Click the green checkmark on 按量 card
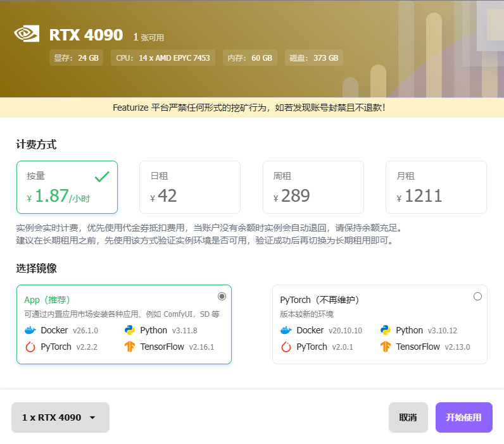 [x=102, y=176]
